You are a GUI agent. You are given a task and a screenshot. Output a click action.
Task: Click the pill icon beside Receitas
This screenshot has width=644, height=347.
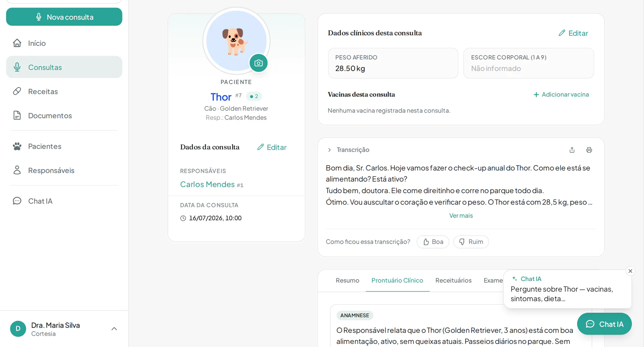click(17, 91)
